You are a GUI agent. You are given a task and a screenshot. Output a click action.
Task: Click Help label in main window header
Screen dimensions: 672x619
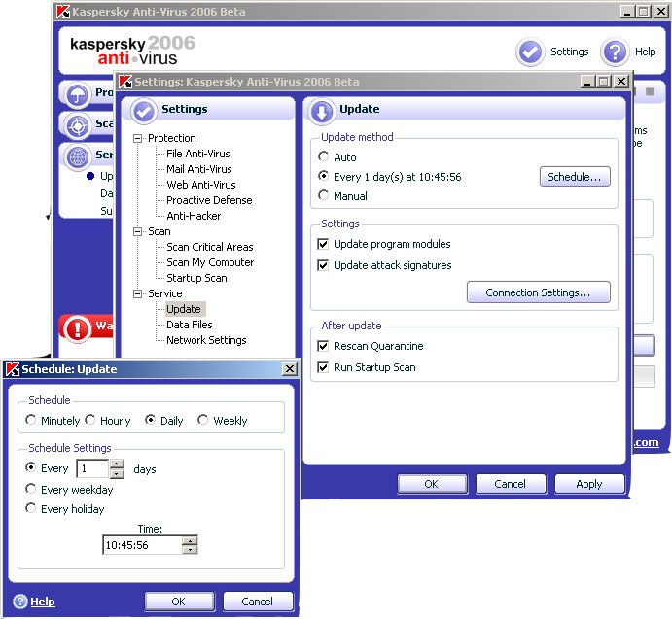[x=646, y=52]
